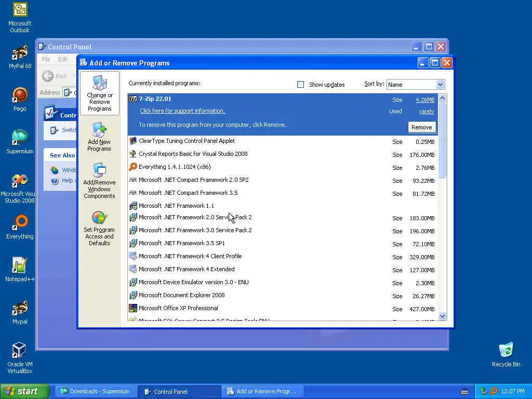
Task: Select Microsoft Device Emulator version 3.0 - ENU
Action: 283,283
